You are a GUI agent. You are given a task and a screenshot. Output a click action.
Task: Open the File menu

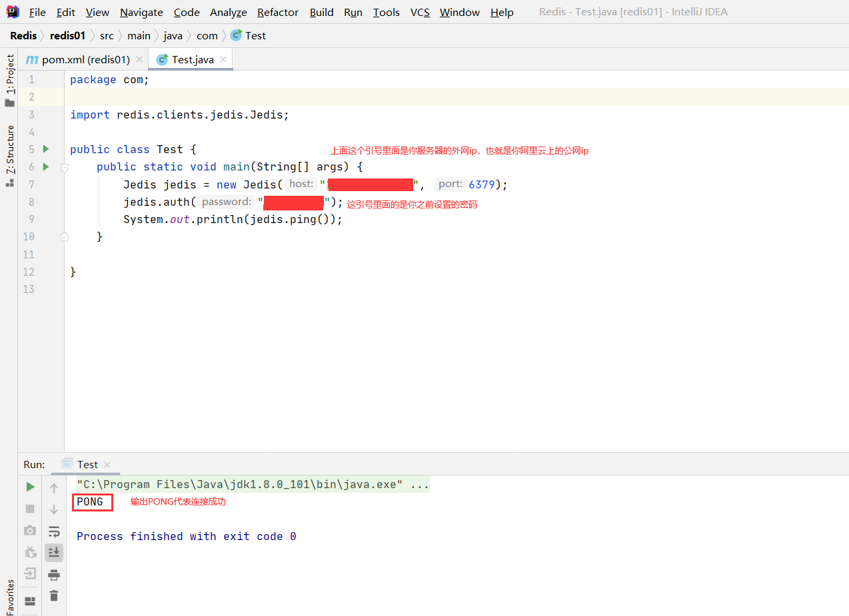click(37, 12)
